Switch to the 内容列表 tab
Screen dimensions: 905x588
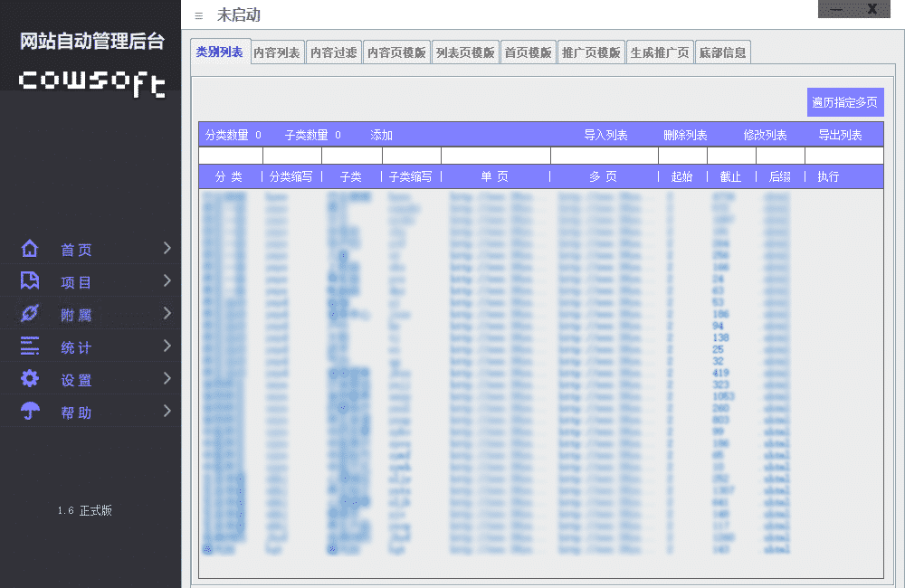click(x=277, y=52)
